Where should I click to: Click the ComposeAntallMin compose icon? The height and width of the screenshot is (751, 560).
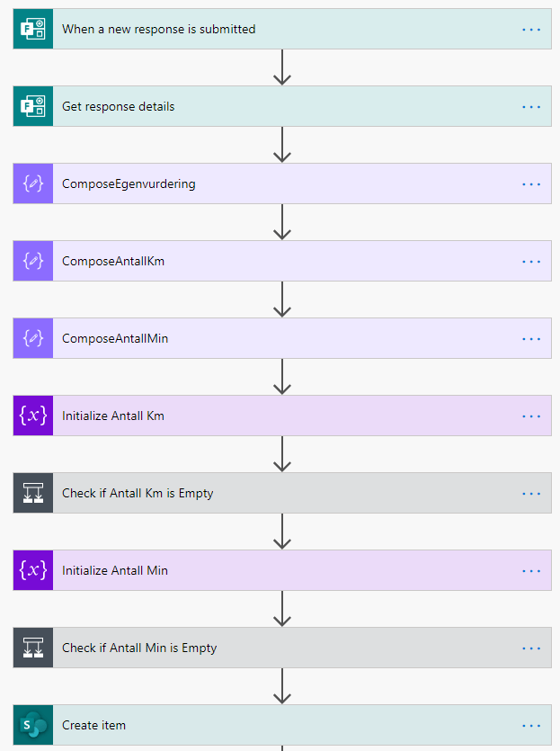click(x=33, y=339)
